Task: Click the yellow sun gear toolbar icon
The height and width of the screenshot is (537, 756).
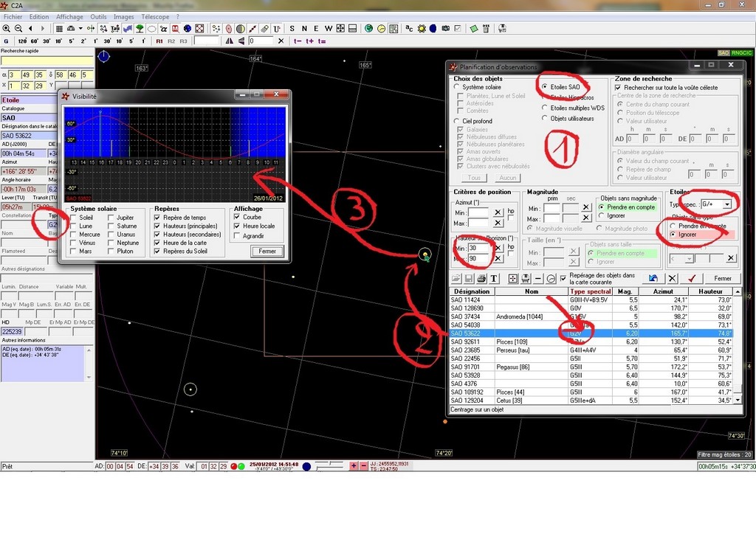Action: 422,29
